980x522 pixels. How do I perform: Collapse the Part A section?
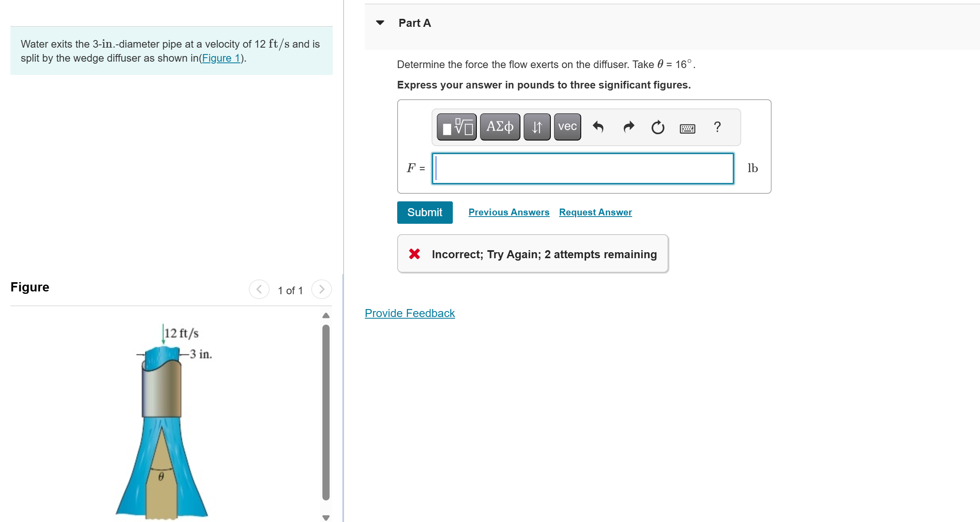pos(380,23)
